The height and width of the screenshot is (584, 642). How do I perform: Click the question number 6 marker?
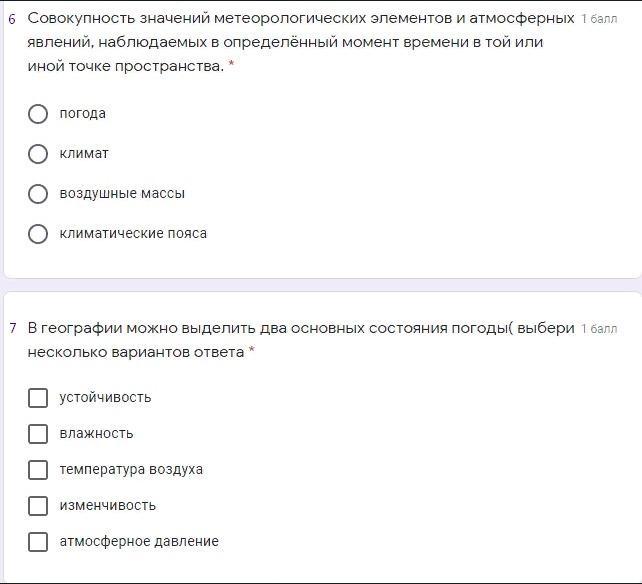click(12, 19)
